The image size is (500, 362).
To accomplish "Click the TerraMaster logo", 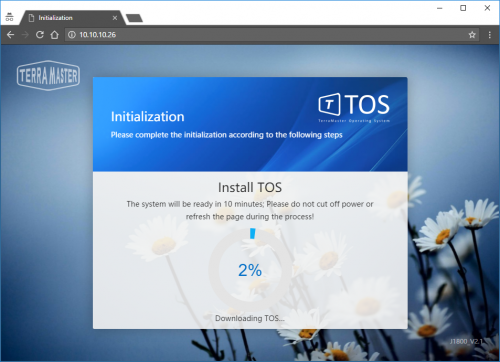I will [48, 75].
